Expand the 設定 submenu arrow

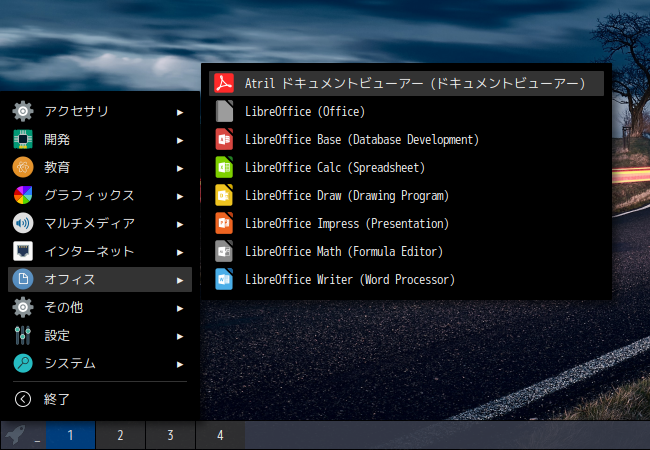pos(179,336)
